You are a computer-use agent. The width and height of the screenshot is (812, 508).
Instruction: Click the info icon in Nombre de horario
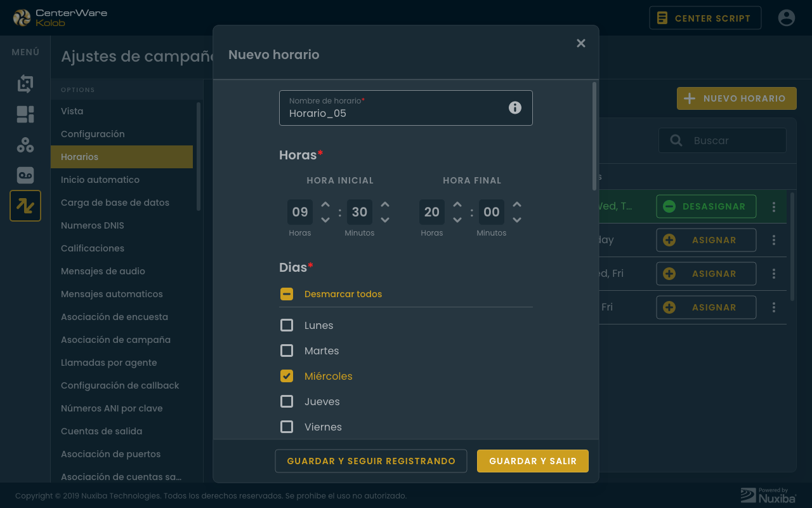[515, 107]
